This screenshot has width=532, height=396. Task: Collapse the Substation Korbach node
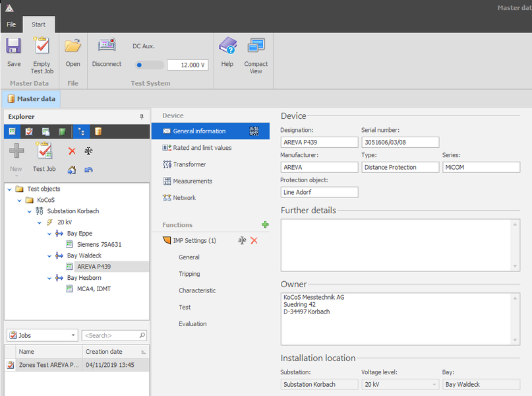coord(29,211)
